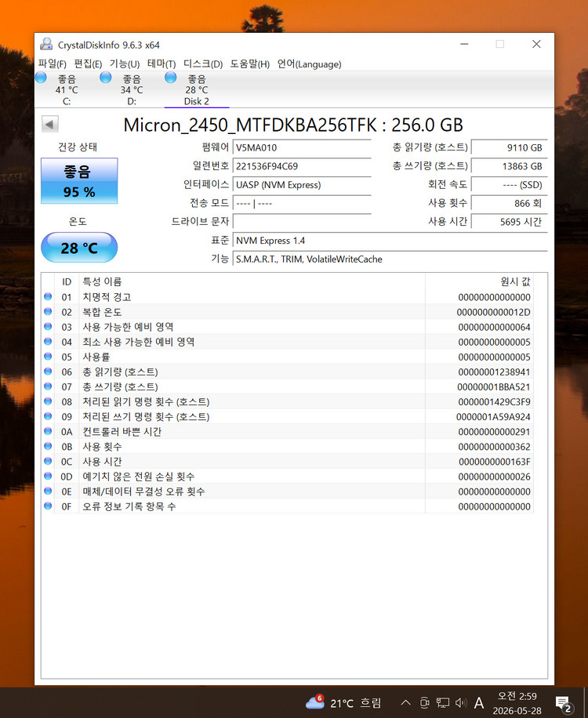Viewport: 588px width, 718px height.
Task: Open the 도움말(H) menu
Action: 249,63
